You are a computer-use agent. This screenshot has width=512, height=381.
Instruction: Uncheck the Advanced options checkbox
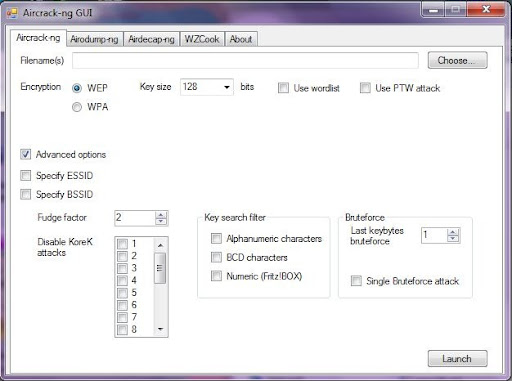pyautogui.click(x=26, y=154)
